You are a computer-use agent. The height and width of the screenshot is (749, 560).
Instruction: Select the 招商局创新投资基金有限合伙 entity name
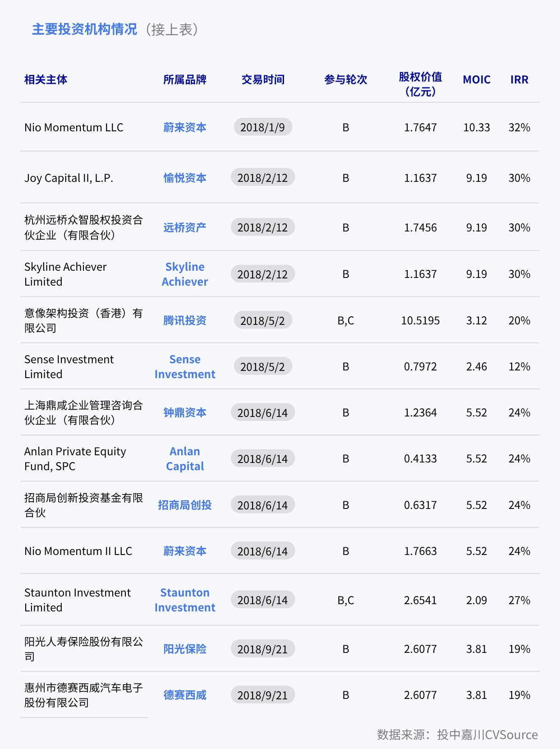(83, 505)
